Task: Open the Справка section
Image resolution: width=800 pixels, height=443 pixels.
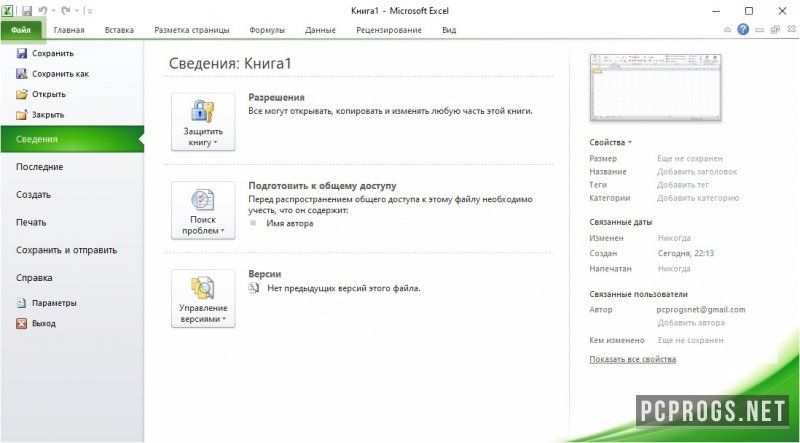Action: point(34,278)
